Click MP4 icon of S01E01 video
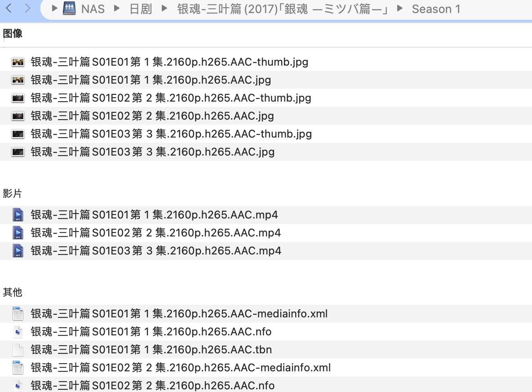 18,215
